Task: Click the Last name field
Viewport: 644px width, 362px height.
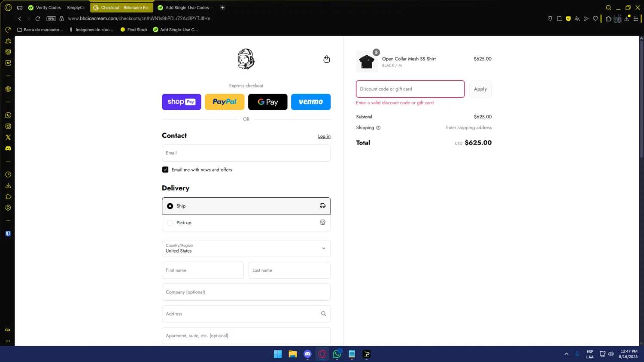Action: coord(289,270)
